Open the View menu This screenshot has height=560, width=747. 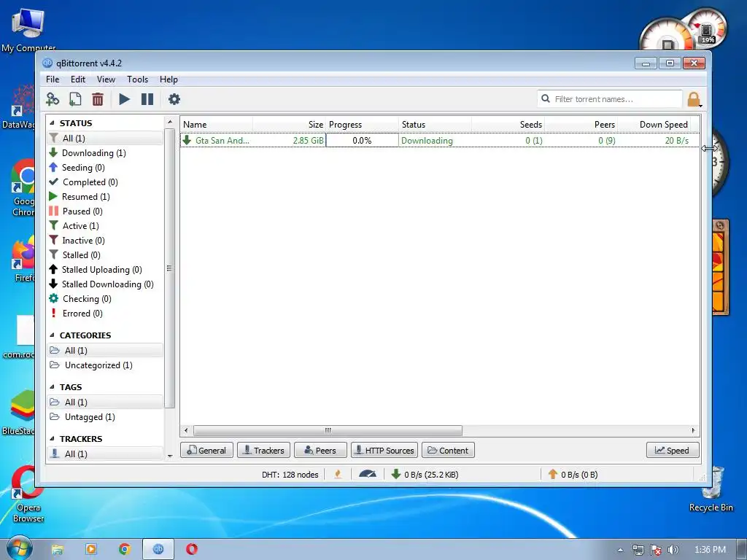pyautogui.click(x=106, y=79)
